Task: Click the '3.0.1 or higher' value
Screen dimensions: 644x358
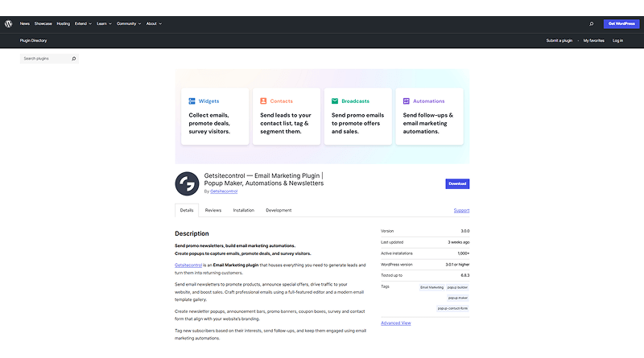Action: point(457,265)
